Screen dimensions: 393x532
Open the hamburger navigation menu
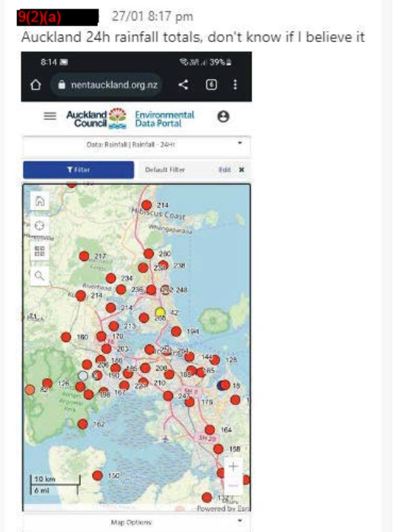tap(50, 116)
